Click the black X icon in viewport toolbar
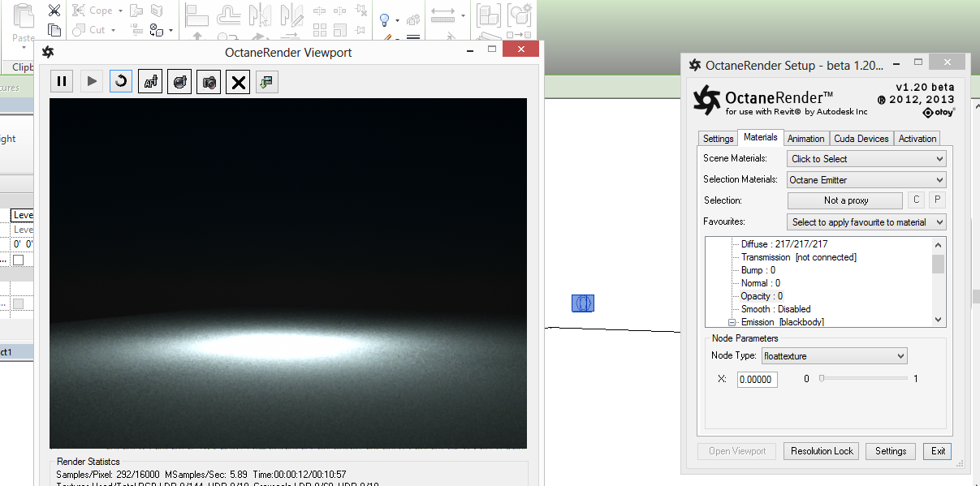Viewport: 980px width, 486px height. 238,81
